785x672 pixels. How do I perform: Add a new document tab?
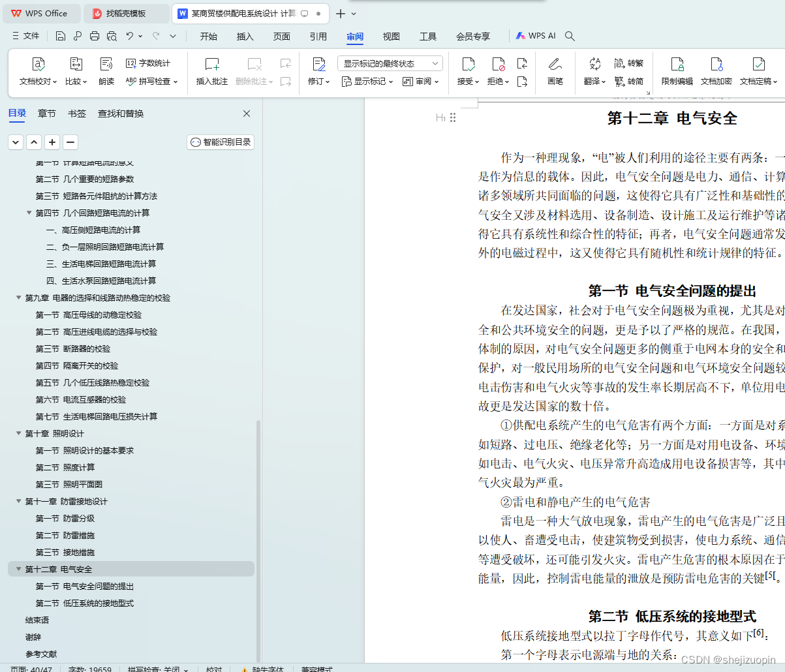tap(340, 14)
